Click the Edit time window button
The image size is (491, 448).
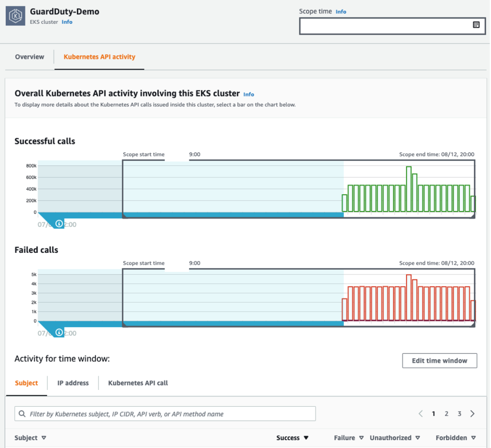click(439, 360)
